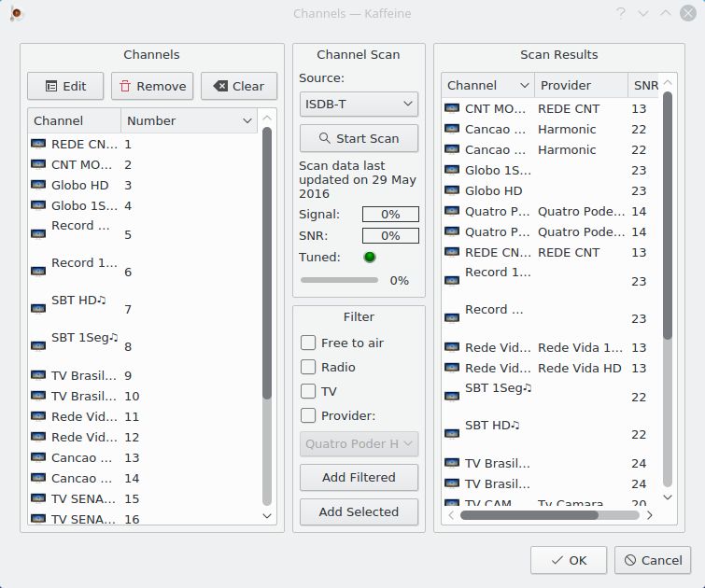The width and height of the screenshot is (705, 588).
Task: Confirm with the OK button
Action: [569, 560]
